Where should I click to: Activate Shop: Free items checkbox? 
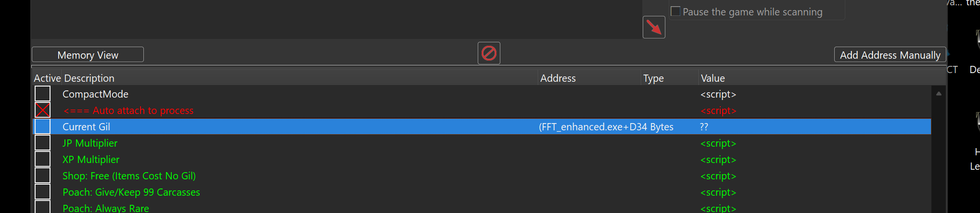[x=43, y=176]
